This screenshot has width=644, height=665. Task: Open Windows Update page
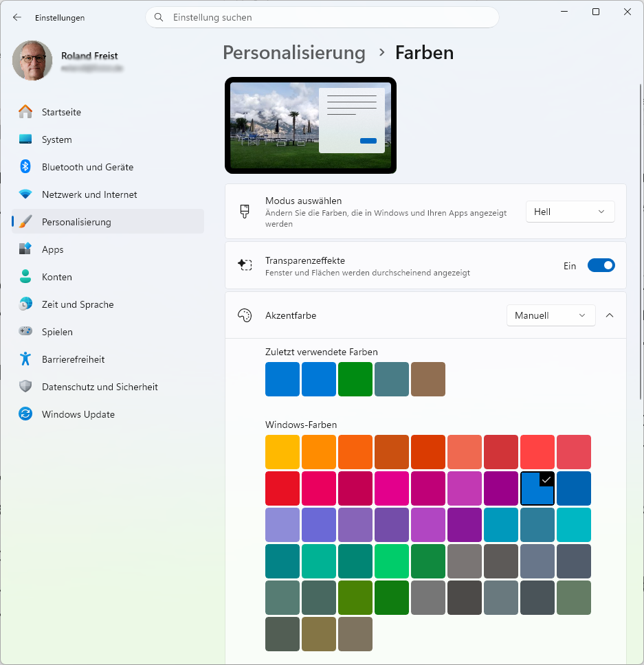click(x=108, y=414)
